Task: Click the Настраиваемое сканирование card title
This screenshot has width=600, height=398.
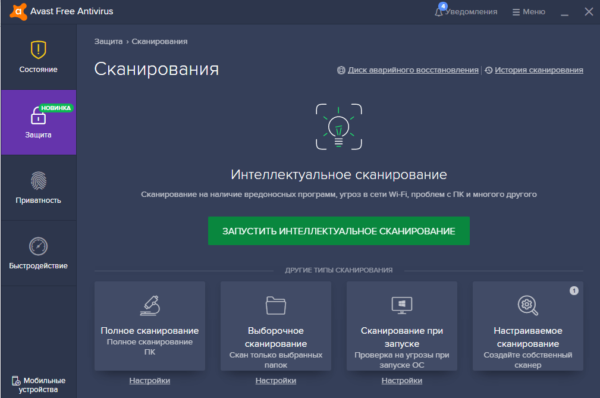Action: pos(528,337)
